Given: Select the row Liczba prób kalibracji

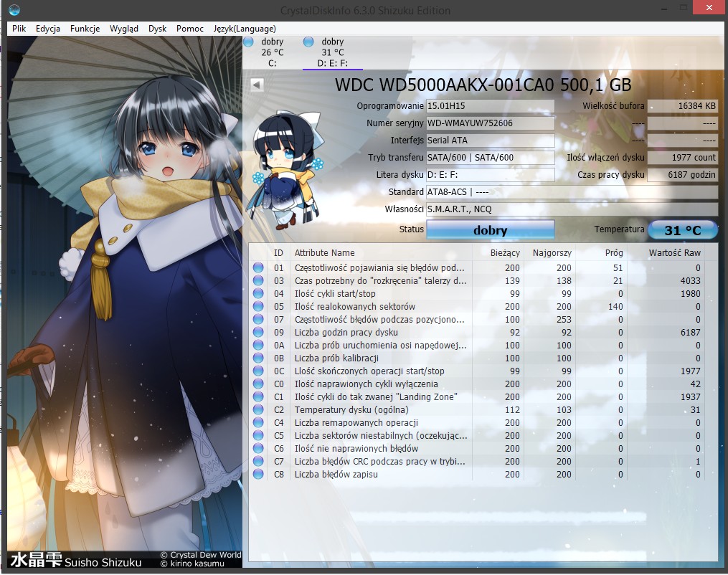Looking at the screenshot, I should [477, 358].
